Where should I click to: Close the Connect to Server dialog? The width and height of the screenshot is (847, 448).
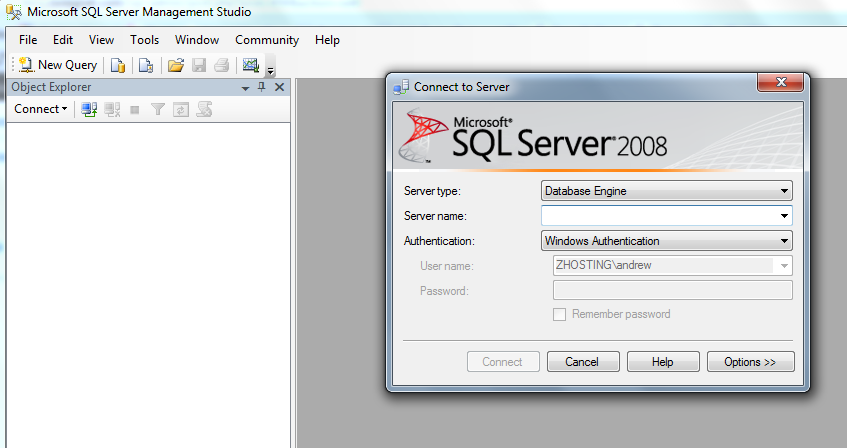click(x=781, y=82)
